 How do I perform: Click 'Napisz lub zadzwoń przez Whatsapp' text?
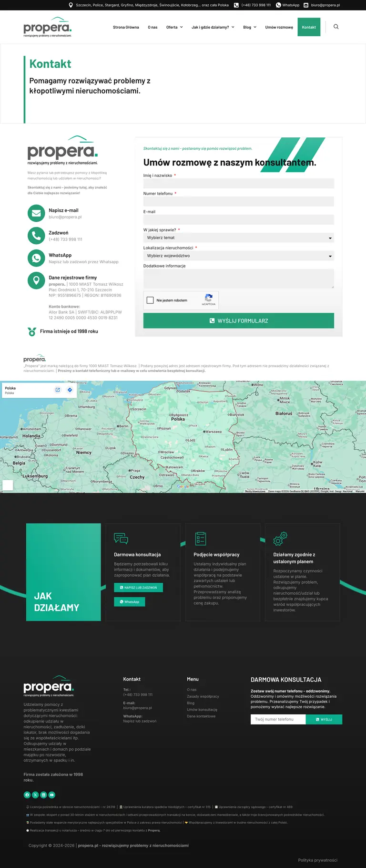(83, 262)
